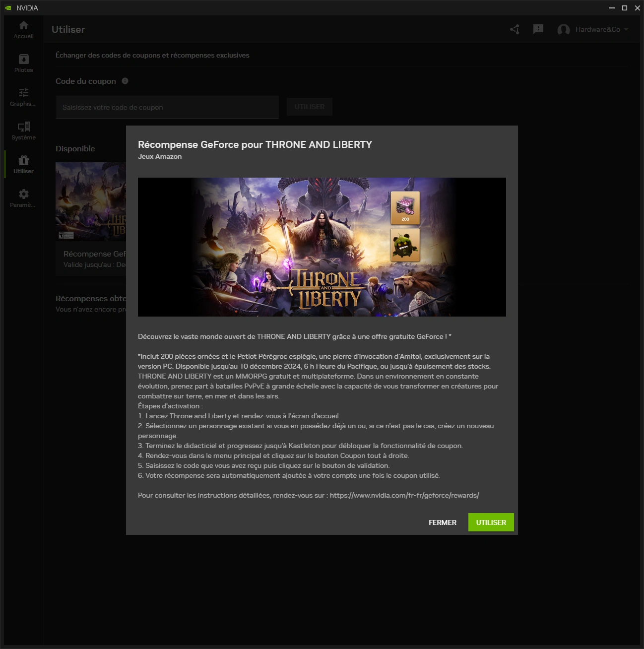The image size is (644, 649).
Task: Click the Jeux Amazon subtitle
Action: pos(160,156)
